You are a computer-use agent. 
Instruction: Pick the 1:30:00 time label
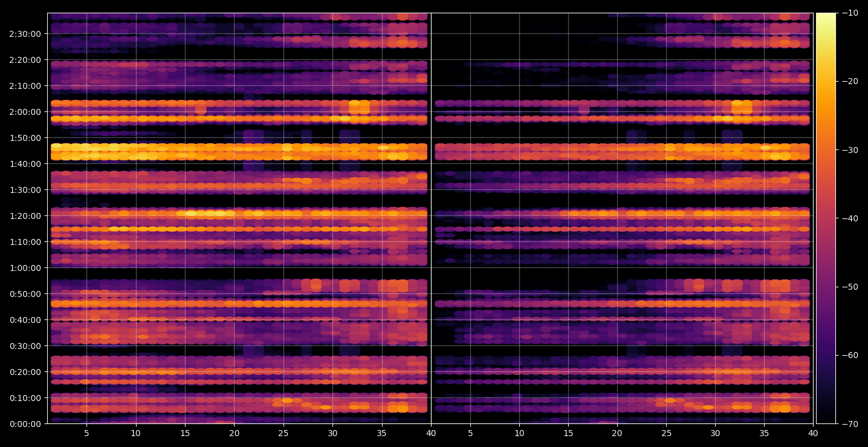pyautogui.click(x=25, y=190)
